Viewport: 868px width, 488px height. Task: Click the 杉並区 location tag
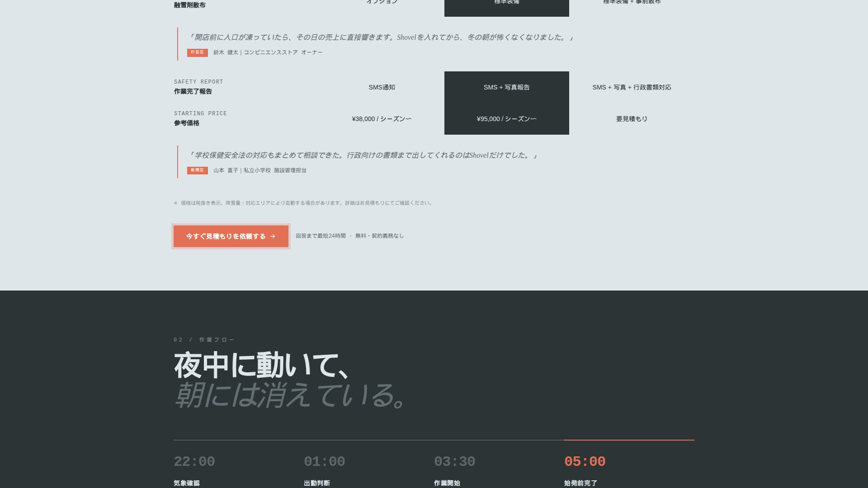(198, 52)
